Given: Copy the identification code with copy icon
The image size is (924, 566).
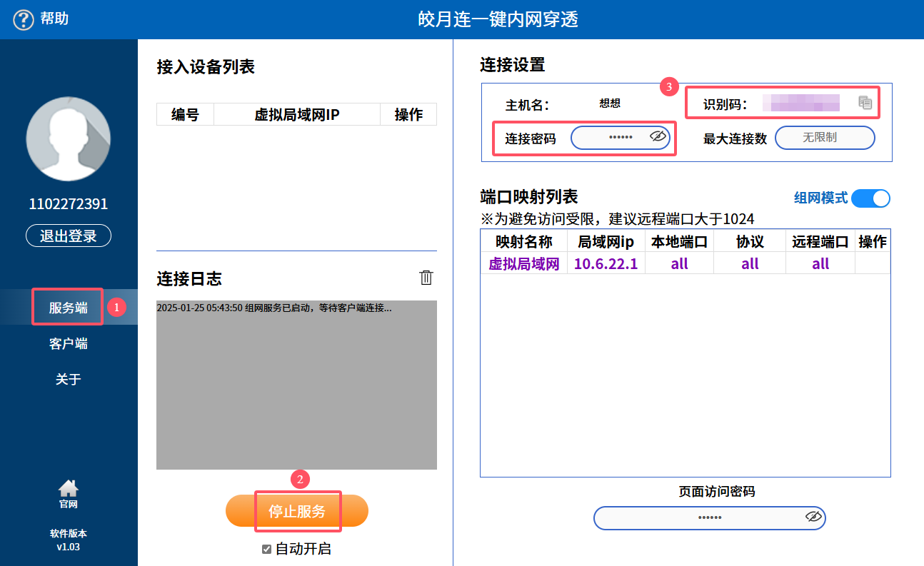Looking at the screenshot, I should pos(865,103).
